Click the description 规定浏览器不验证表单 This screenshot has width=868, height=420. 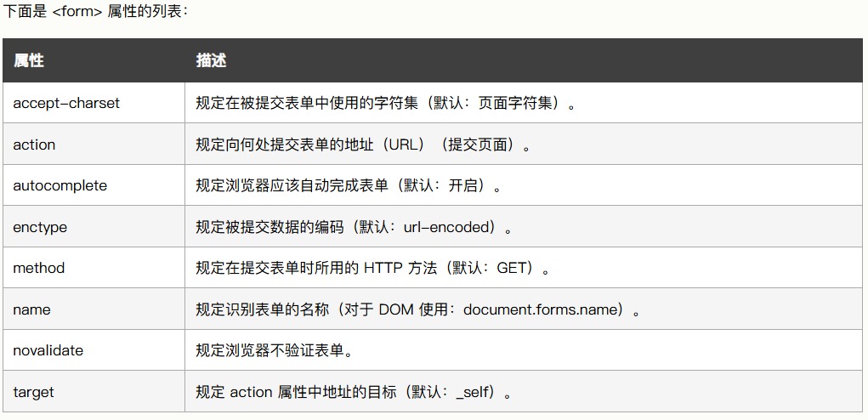point(273,350)
